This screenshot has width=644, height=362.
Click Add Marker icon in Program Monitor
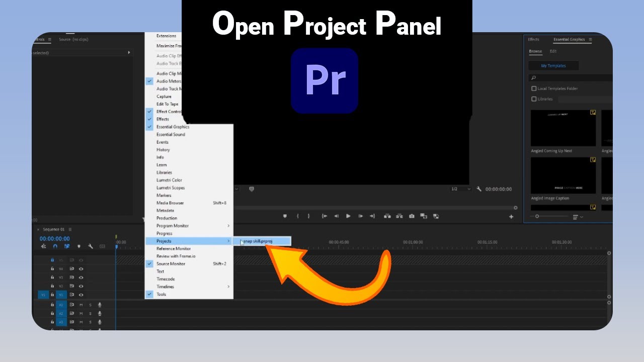point(285,216)
